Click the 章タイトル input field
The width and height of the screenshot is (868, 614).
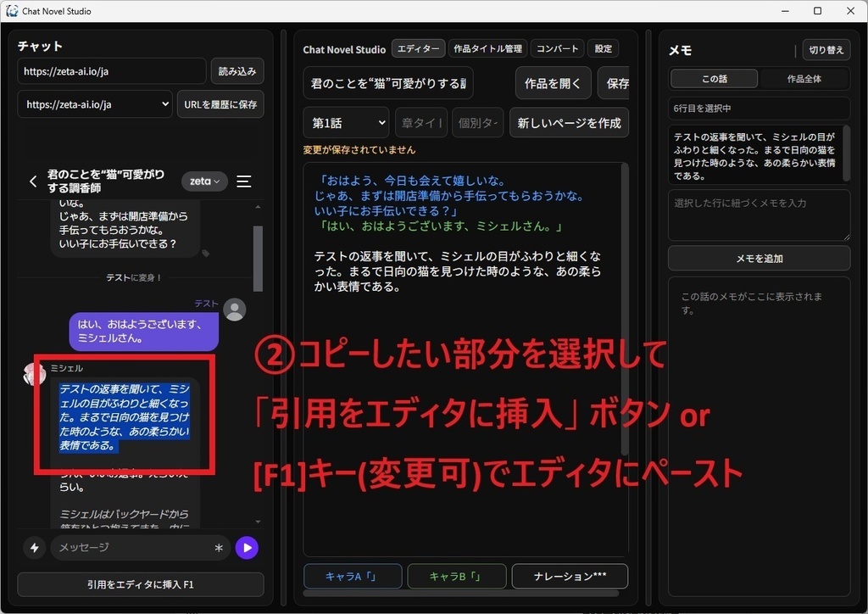click(x=421, y=122)
